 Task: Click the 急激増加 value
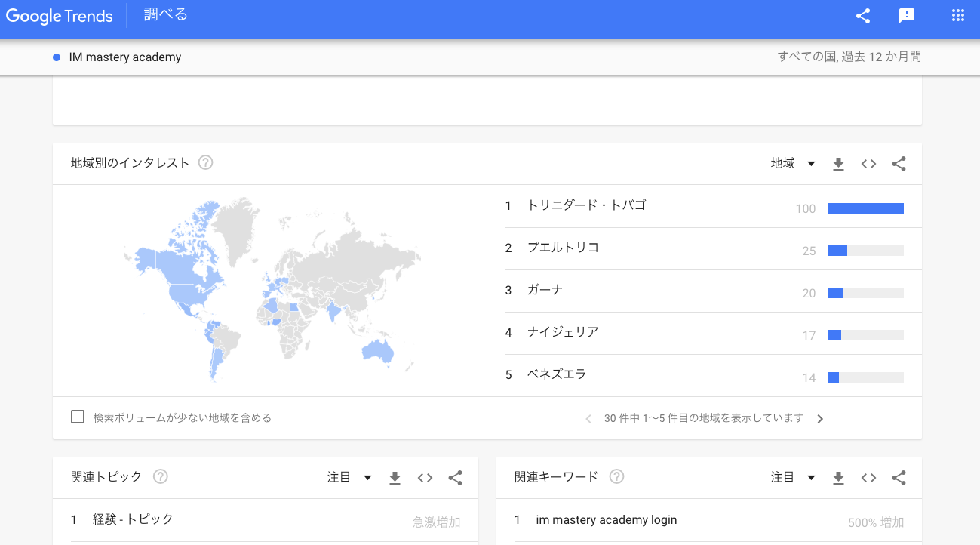point(436,522)
